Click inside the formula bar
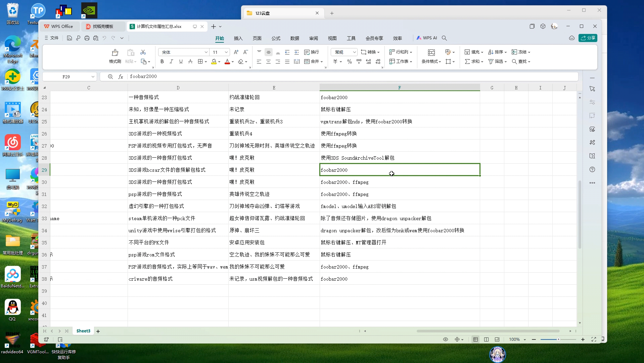This screenshot has height=363, width=644. pos(235,76)
